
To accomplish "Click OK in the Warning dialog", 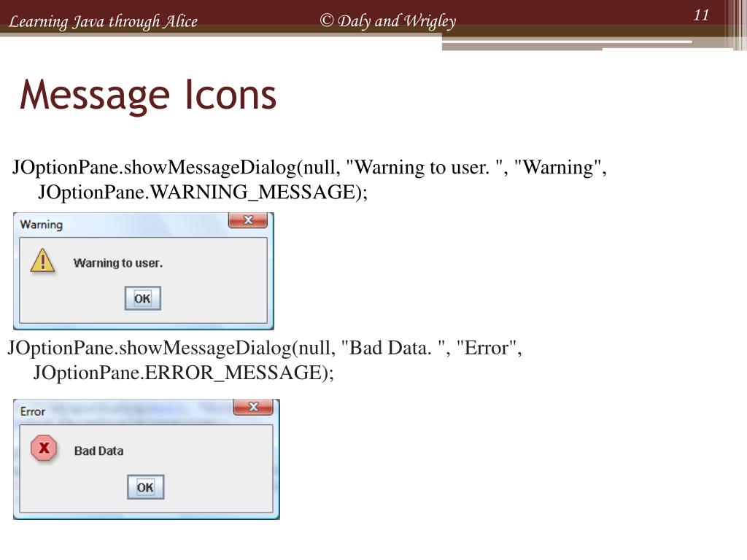I will 142,298.
